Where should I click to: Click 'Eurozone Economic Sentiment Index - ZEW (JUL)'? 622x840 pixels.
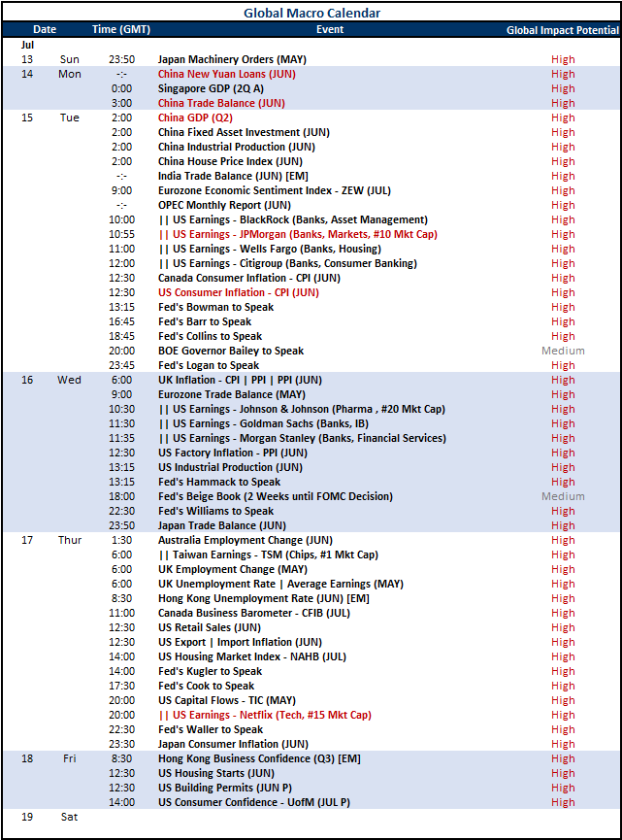(x=275, y=190)
